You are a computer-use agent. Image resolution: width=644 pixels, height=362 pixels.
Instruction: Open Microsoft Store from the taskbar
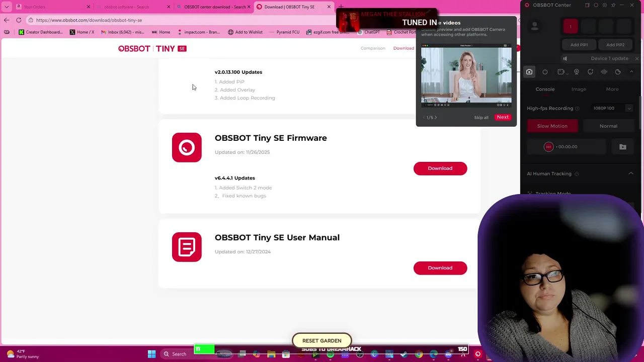[286, 354]
